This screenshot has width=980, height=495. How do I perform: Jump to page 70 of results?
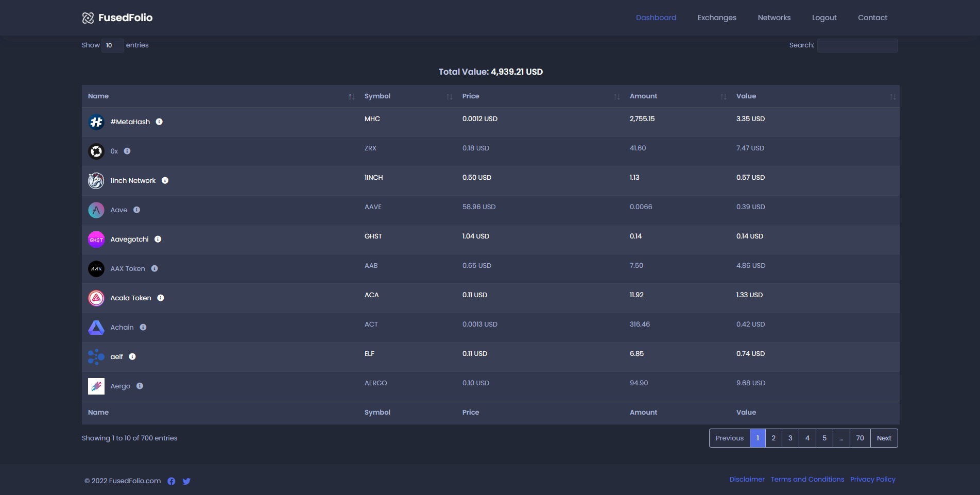[860, 438]
